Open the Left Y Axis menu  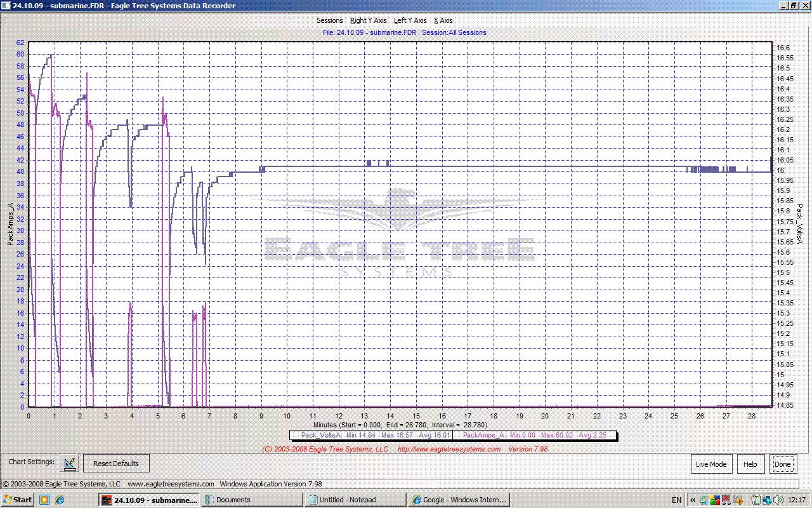pyautogui.click(x=410, y=20)
